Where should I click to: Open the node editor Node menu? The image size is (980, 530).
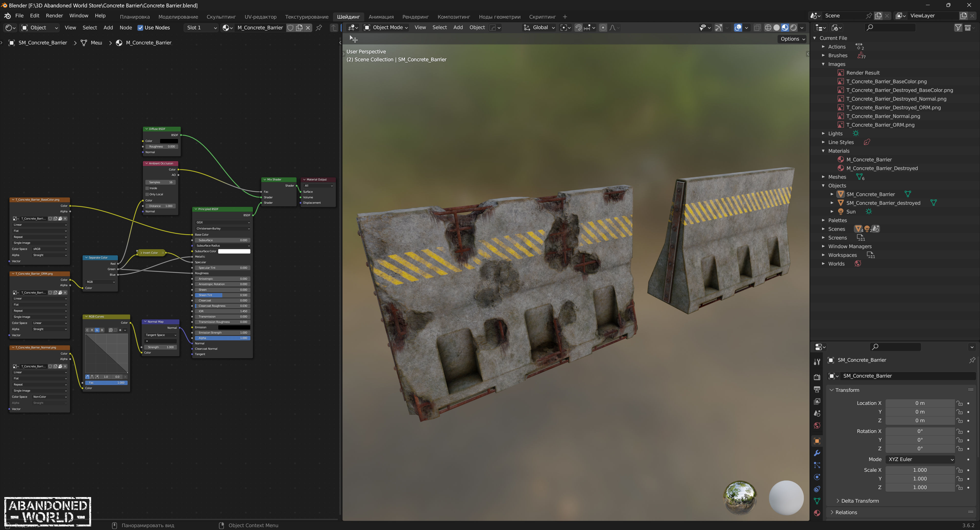[x=126, y=28]
